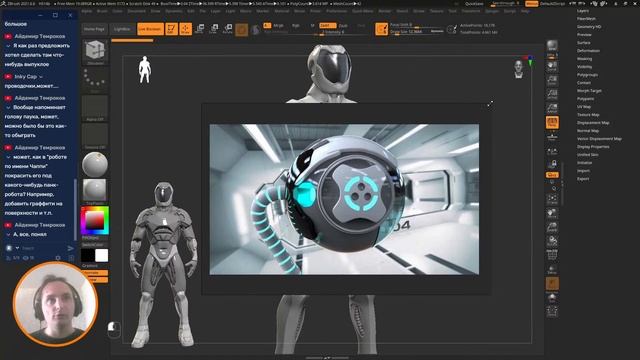
Task: Click the Alternate button
Action: pyautogui.click(x=95, y=273)
